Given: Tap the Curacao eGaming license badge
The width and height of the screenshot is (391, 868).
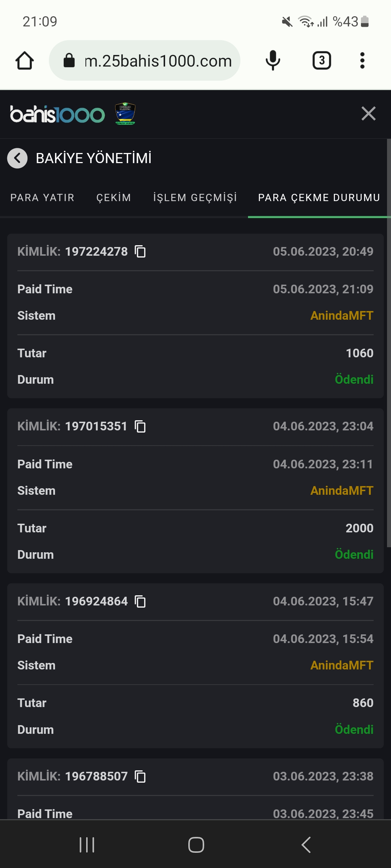Looking at the screenshot, I should 125,114.
